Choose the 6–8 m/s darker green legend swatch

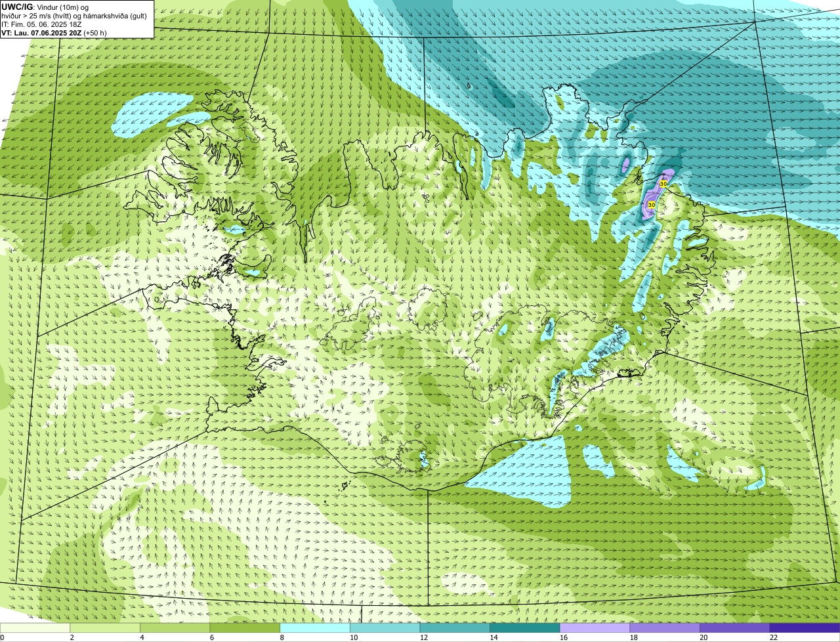point(245,628)
